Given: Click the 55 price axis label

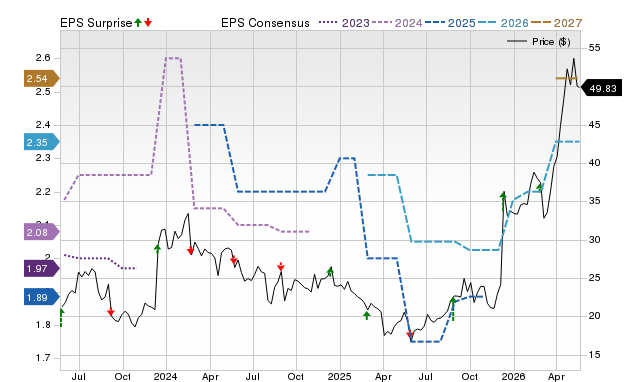Looking at the screenshot, I should click(x=594, y=48).
